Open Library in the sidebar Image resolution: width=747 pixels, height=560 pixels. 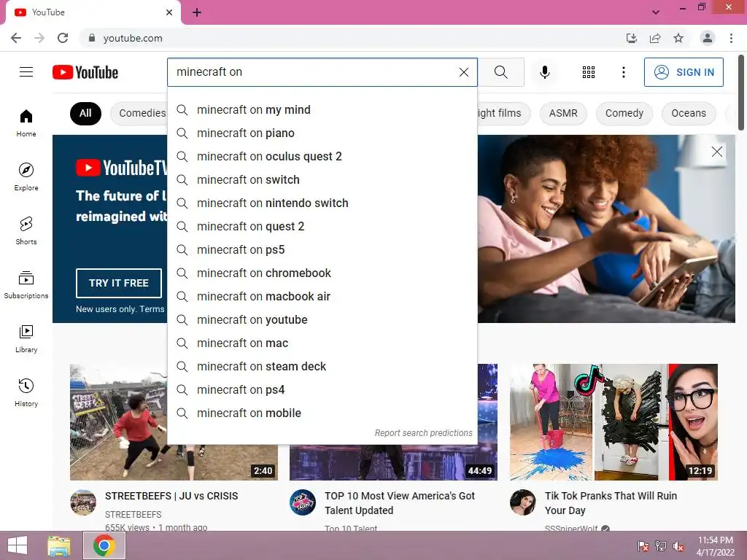26,338
